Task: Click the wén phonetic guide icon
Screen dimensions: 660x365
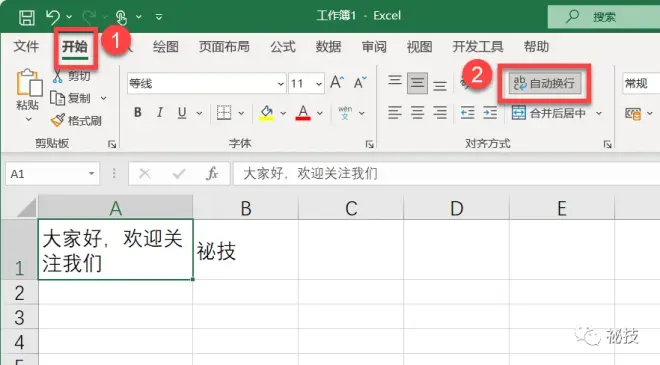Action: pyautogui.click(x=345, y=113)
